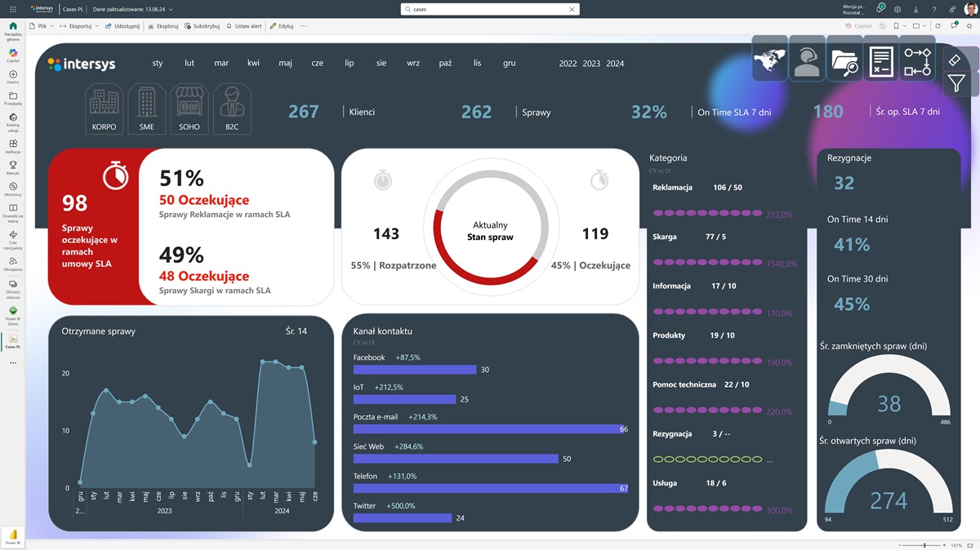Open notifications bell icon

tap(880, 9)
